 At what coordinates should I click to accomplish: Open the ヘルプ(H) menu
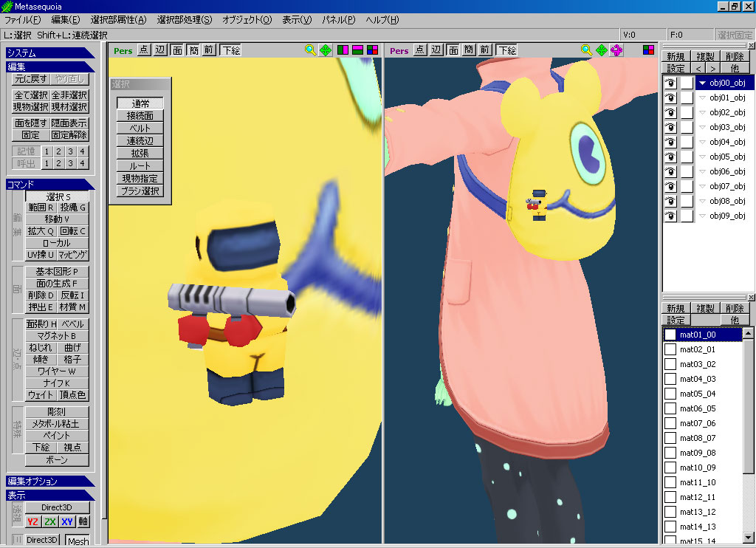click(x=382, y=20)
